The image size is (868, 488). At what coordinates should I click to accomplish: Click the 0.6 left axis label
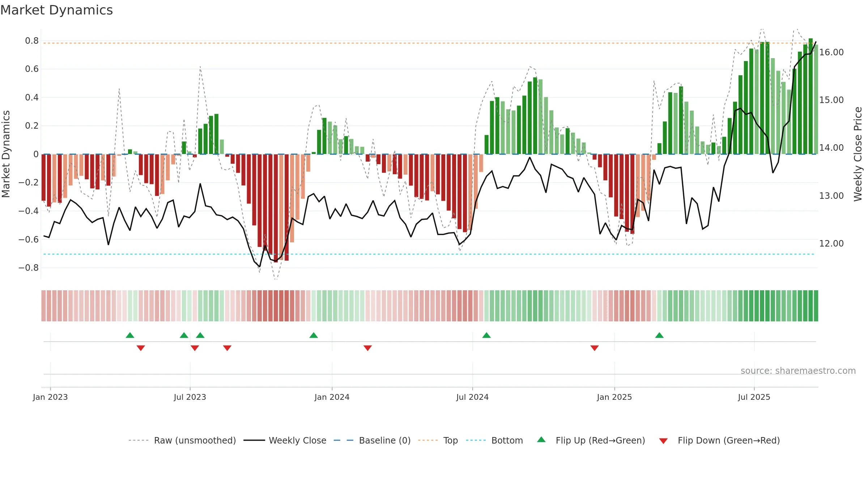point(32,69)
